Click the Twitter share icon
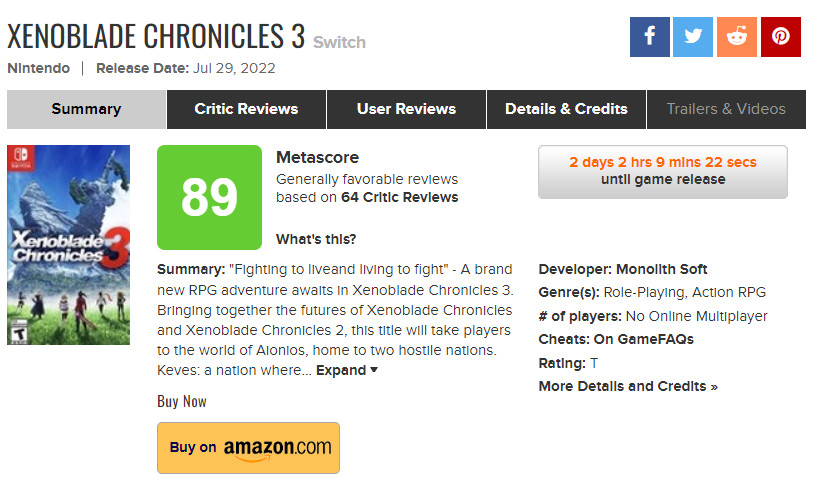The image size is (825, 489). (x=693, y=37)
